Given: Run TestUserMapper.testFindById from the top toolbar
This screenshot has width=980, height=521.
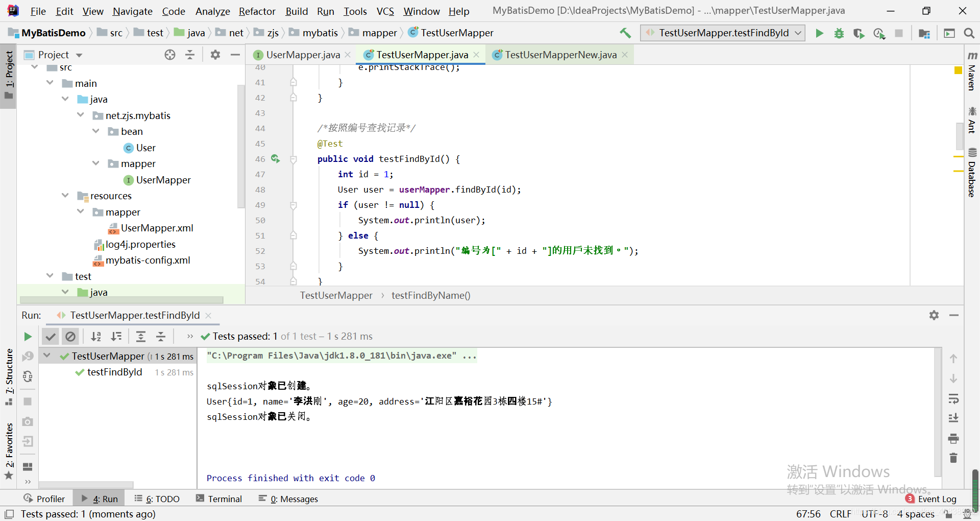Looking at the screenshot, I should click(819, 33).
